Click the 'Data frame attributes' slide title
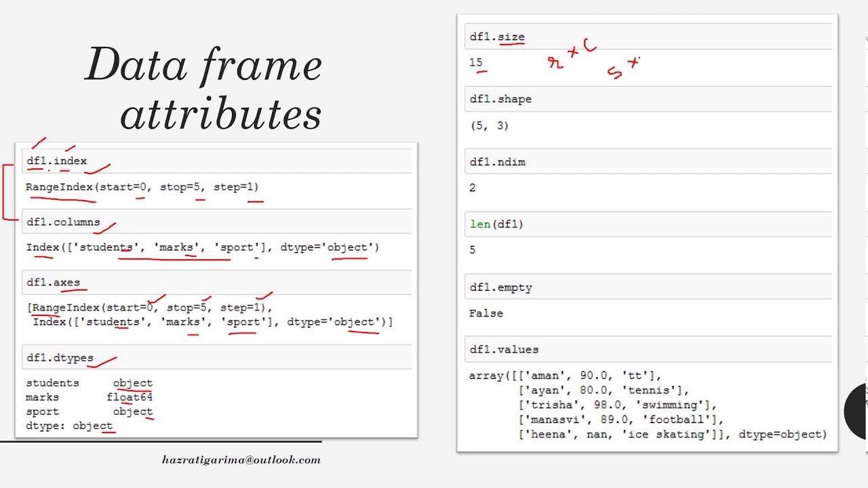The width and height of the screenshot is (868, 488). [205, 88]
